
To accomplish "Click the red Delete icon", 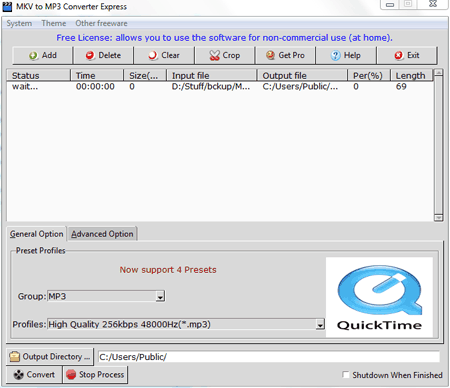I will coord(90,55).
